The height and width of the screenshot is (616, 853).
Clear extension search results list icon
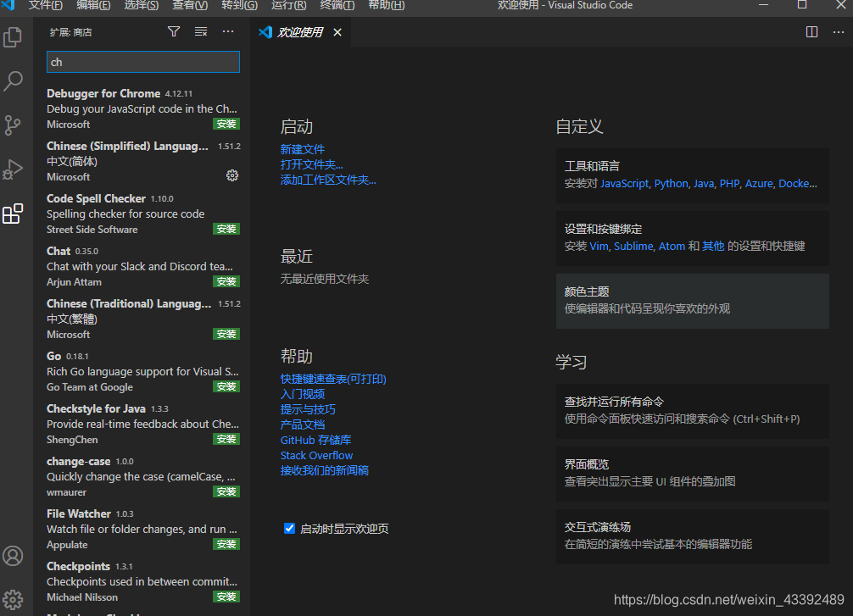click(201, 31)
